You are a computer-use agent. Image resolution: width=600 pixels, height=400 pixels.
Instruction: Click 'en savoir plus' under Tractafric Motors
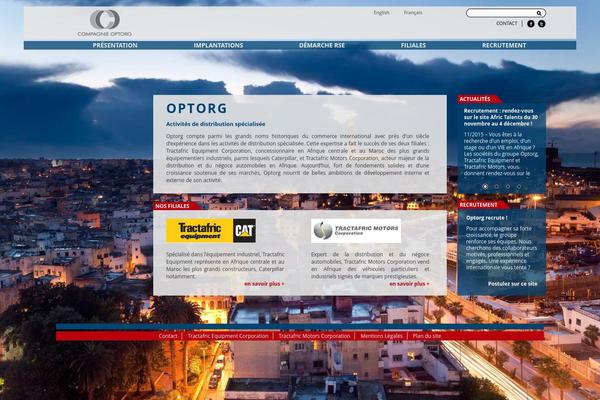(x=409, y=284)
